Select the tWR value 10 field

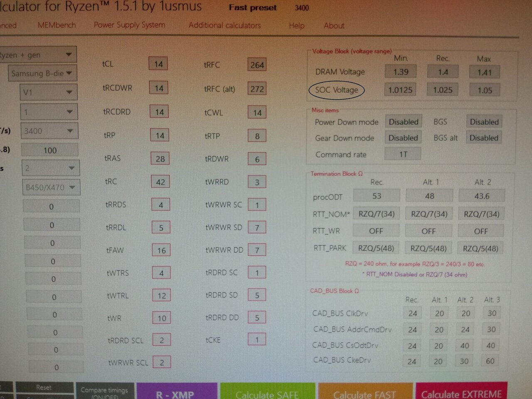click(x=162, y=318)
